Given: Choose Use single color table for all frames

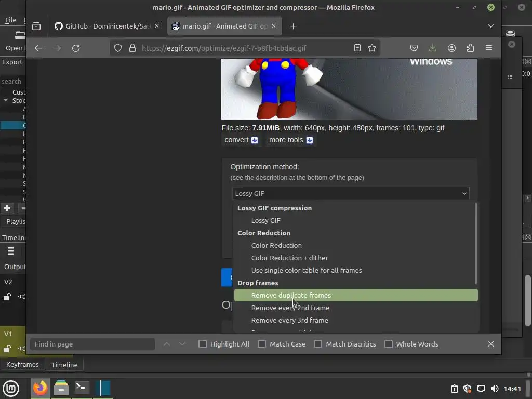Looking at the screenshot, I should pyautogui.click(x=356, y=270).
